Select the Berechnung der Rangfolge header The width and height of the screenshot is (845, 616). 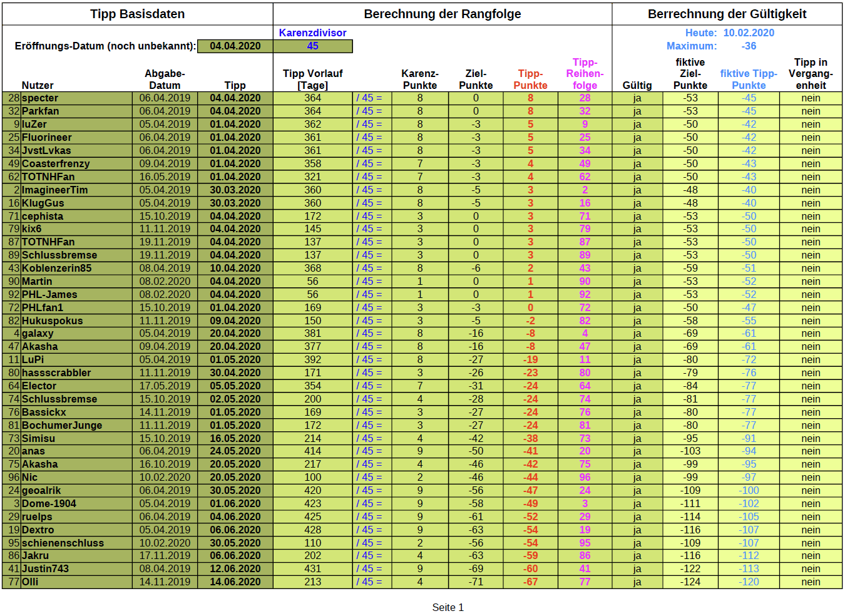tap(443, 14)
